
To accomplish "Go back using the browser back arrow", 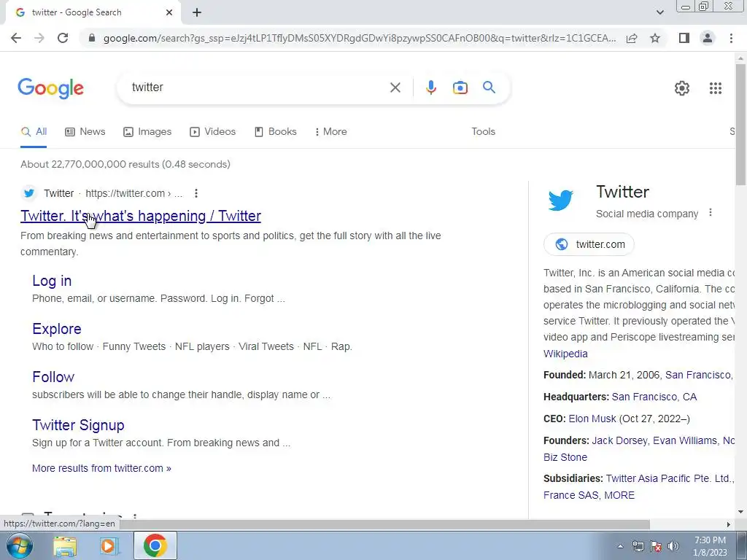I will [x=16, y=38].
